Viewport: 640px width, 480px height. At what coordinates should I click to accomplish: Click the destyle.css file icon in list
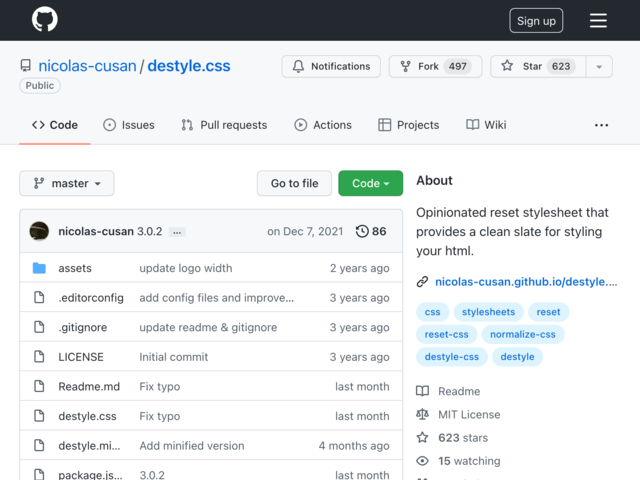pyautogui.click(x=39, y=416)
